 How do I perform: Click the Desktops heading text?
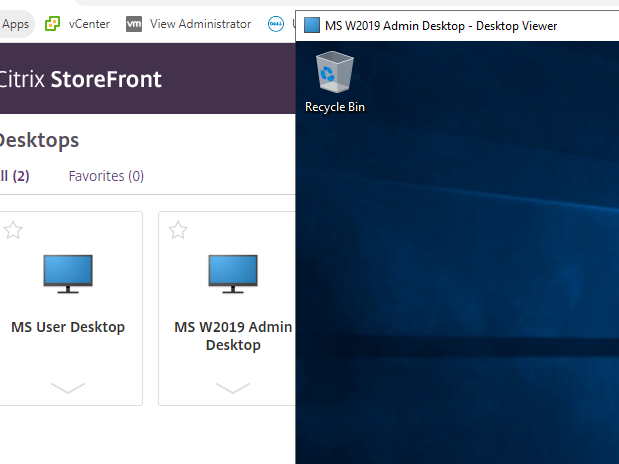[x=39, y=141]
